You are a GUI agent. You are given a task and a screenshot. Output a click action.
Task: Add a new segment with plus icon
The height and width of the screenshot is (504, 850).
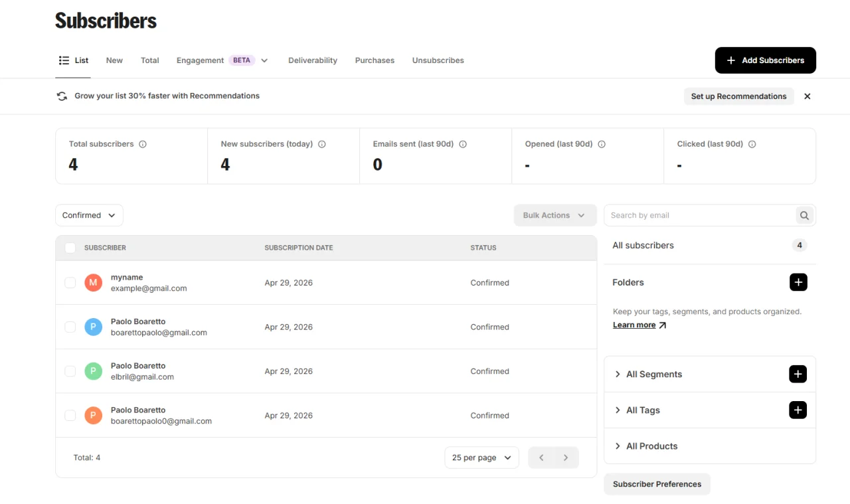[x=798, y=374]
